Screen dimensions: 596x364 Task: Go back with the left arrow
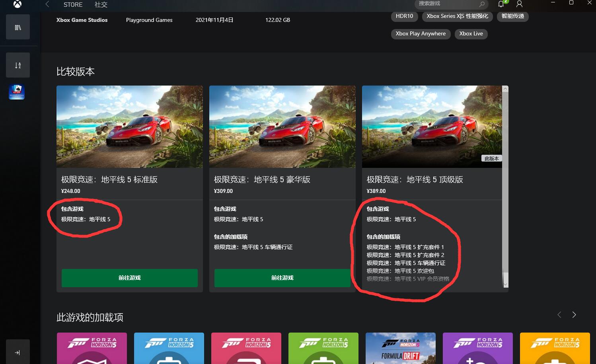click(x=47, y=4)
